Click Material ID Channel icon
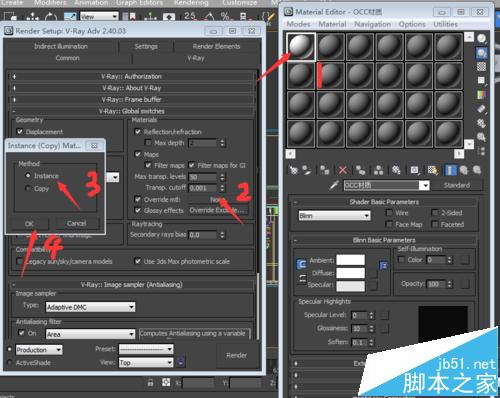 (x=414, y=170)
